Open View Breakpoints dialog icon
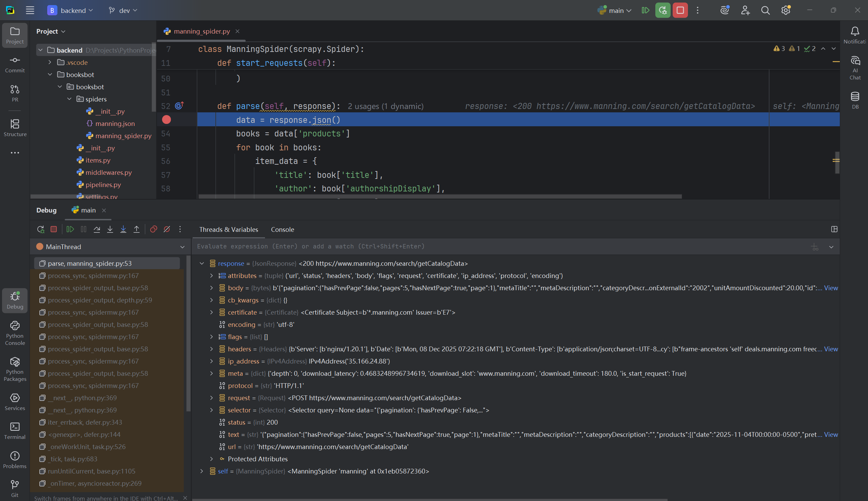The height and width of the screenshot is (501, 868). pos(154,229)
